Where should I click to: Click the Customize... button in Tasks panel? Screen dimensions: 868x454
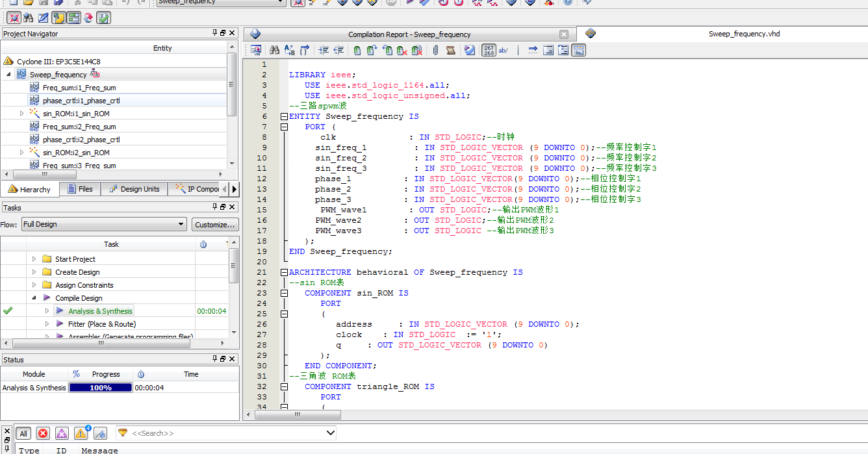(214, 224)
